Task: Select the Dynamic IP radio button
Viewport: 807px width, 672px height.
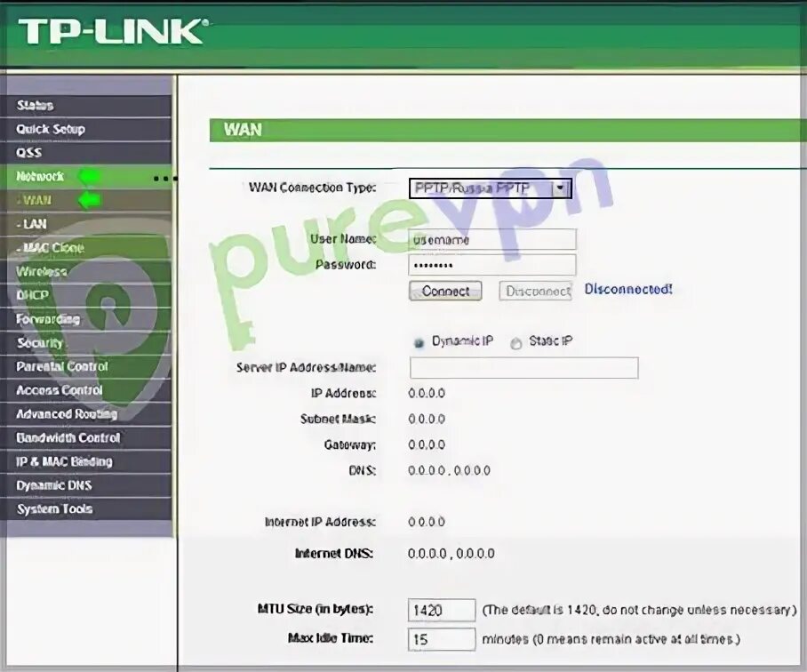Action: tap(419, 342)
